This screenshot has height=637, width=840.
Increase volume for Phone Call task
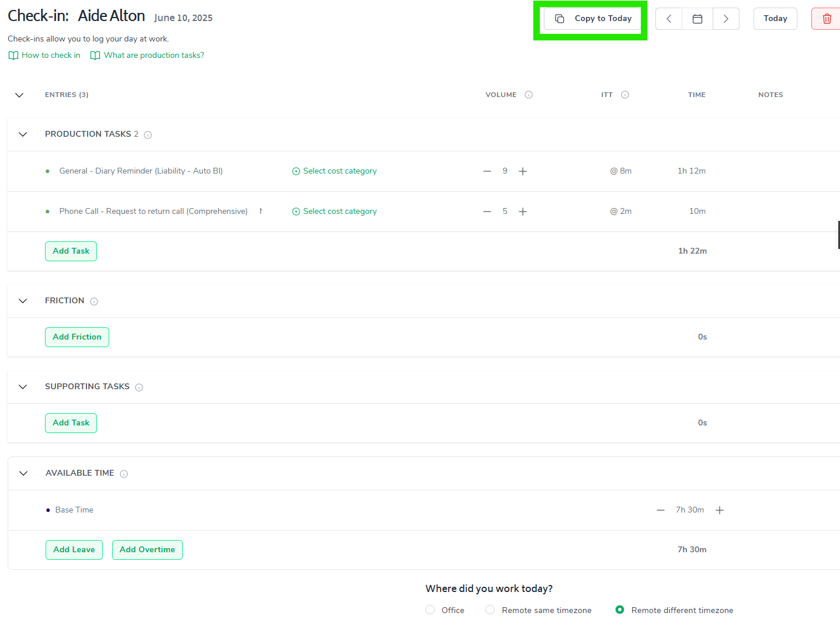523,212
